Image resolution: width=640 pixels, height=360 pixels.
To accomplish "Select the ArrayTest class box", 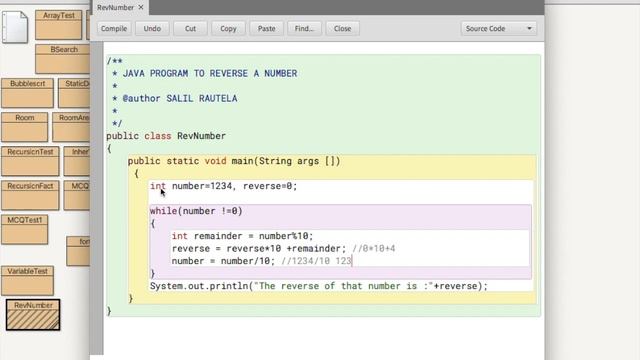I will pos(59,25).
